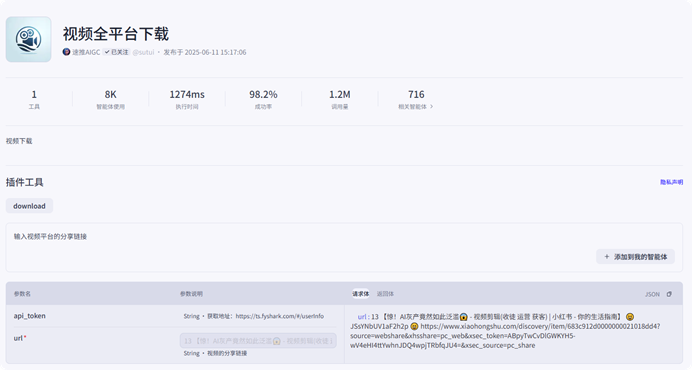Click the video camera plugin logo
692x370 pixels.
pyautogui.click(x=28, y=39)
